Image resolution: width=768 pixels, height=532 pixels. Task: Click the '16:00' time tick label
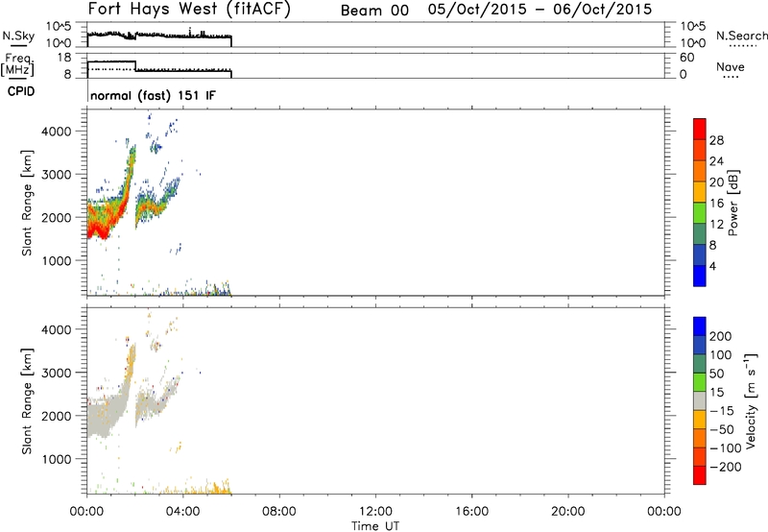[471, 512]
